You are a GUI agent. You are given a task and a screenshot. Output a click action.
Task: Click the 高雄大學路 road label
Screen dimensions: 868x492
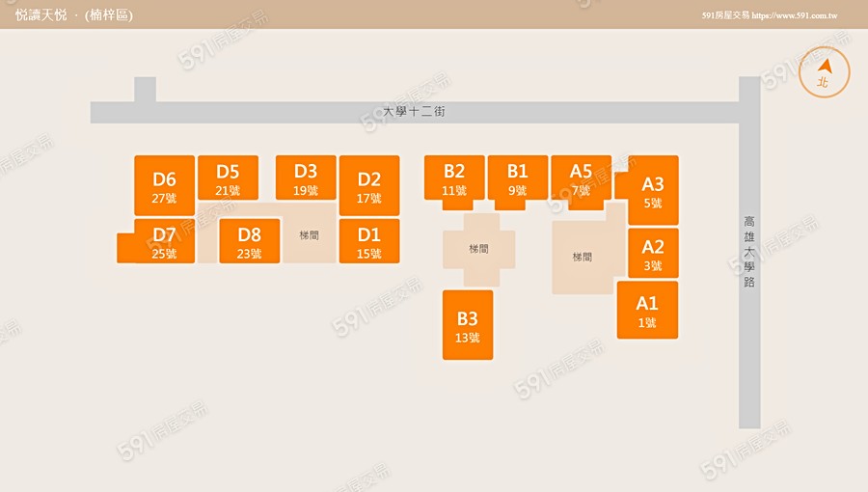tap(749, 252)
